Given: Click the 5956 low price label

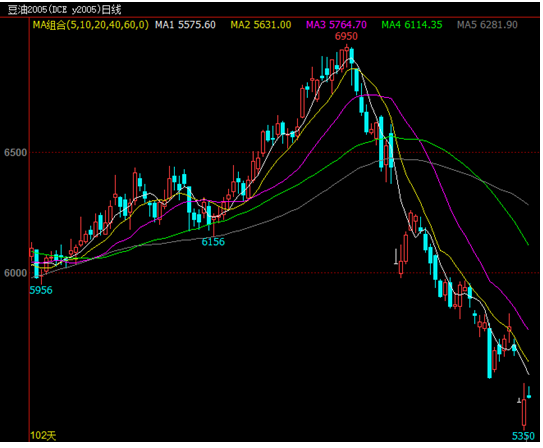Looking at the screenshot, I should point(41,290).
